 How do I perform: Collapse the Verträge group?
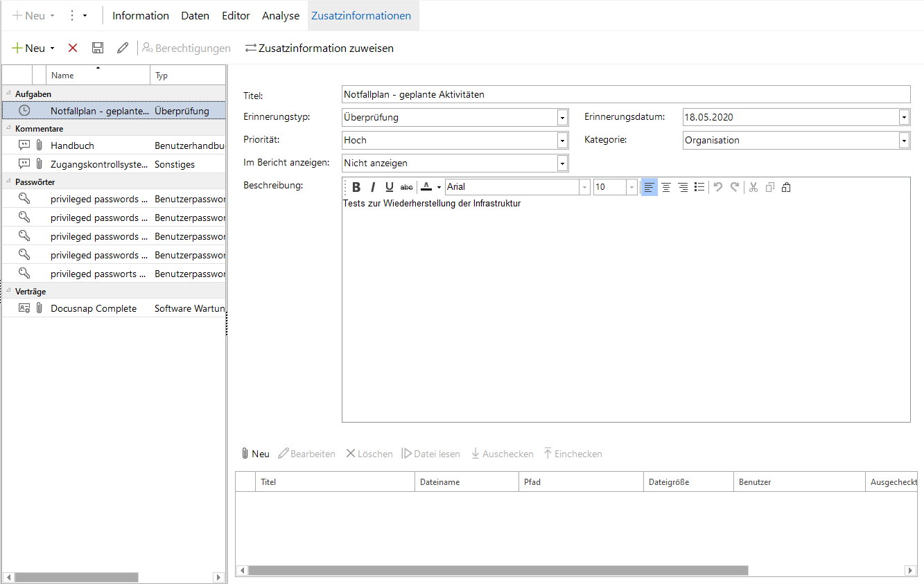pyautogui.click(x=8, y=291)
